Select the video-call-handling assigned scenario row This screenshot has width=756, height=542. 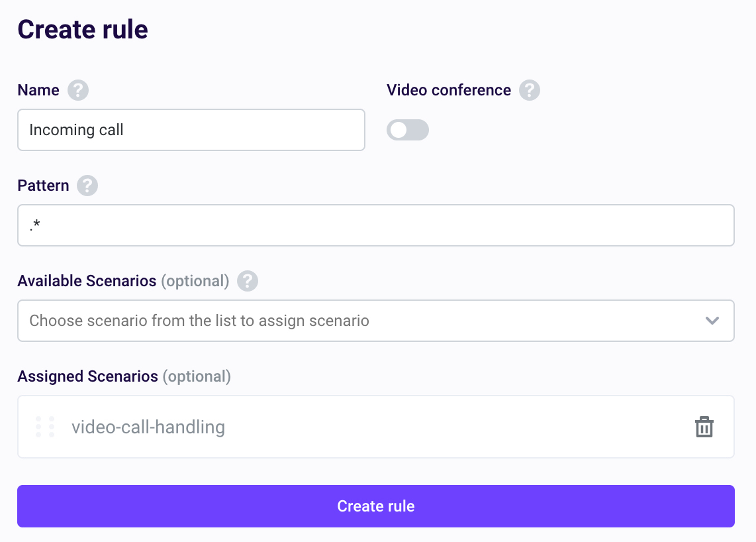(x=375, y=427)
